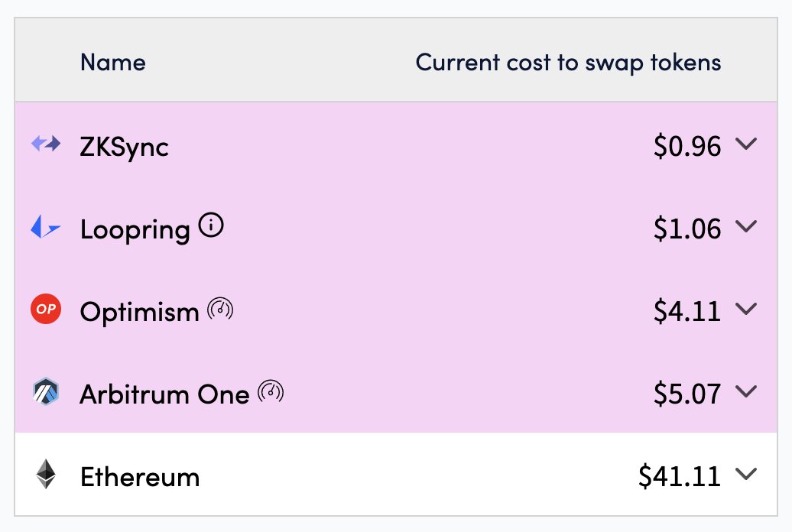Click the $41.11 Ethereum swap cost
792x532 pixels.
(x=680, y=476)
